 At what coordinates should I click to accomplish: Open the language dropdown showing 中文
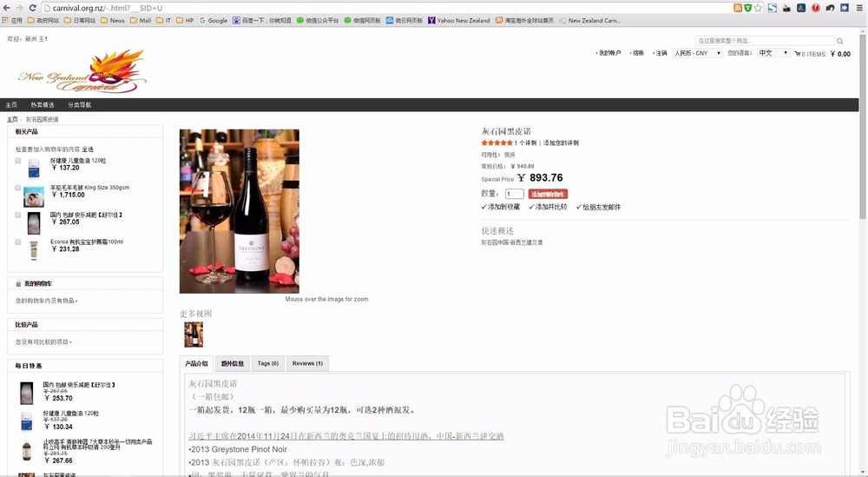[773, 53]
